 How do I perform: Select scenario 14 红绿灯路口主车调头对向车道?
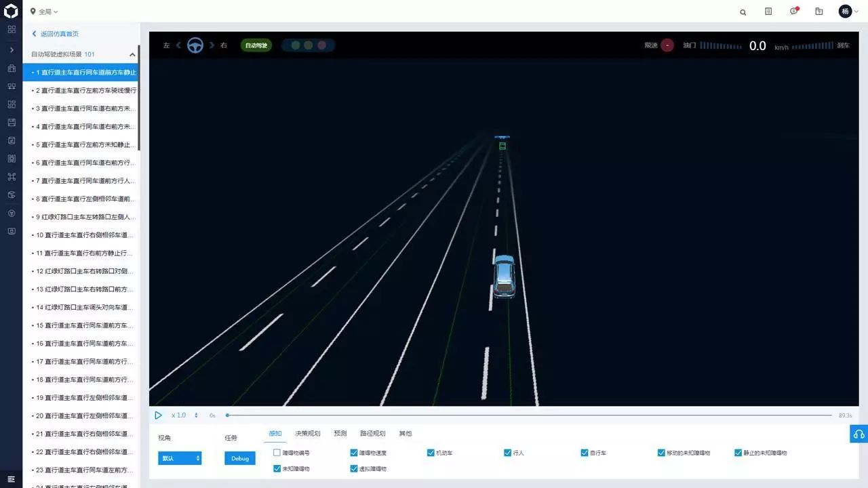pyautogui.click(x=81, y=307)
